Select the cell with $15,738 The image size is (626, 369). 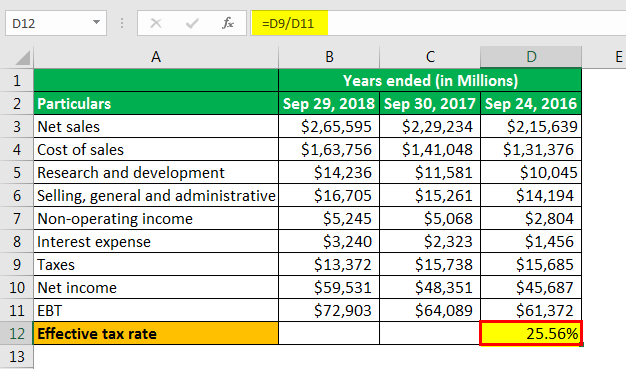430,264
